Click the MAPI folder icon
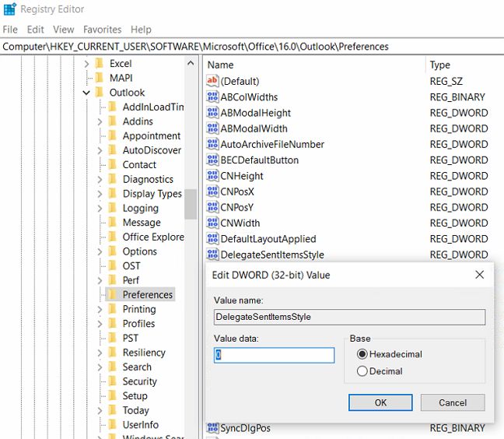504x439 pixels. (100, 78)
